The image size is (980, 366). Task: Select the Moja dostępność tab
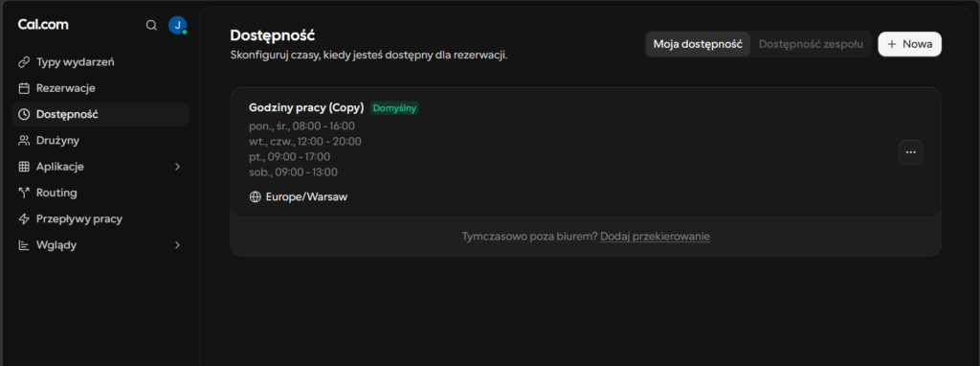698,44
